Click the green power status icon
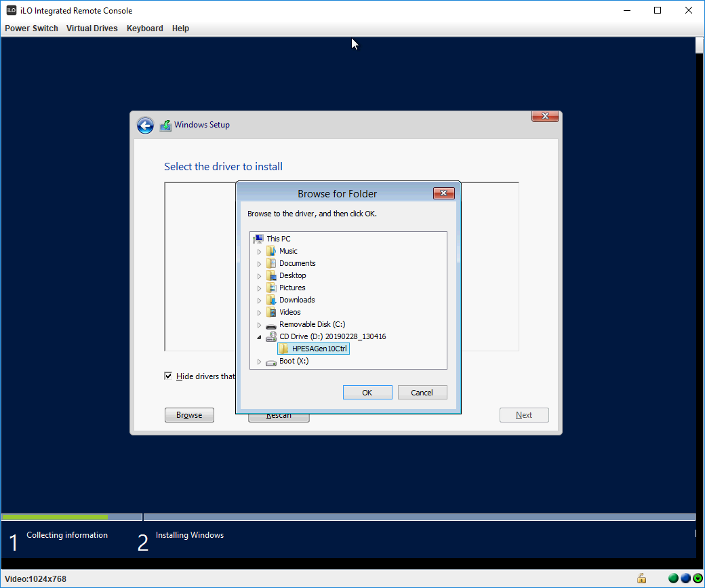This screenshot has width=705, height=588. 698,578
